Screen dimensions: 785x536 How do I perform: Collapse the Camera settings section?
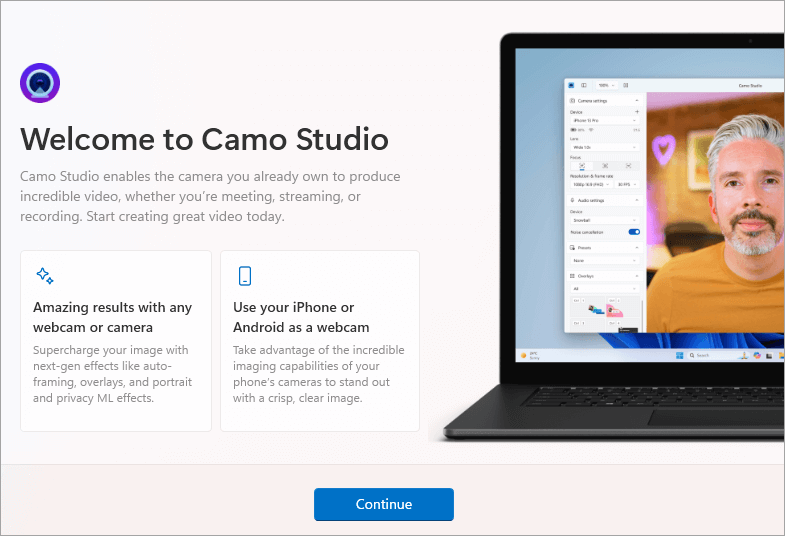tap(637, 101)
